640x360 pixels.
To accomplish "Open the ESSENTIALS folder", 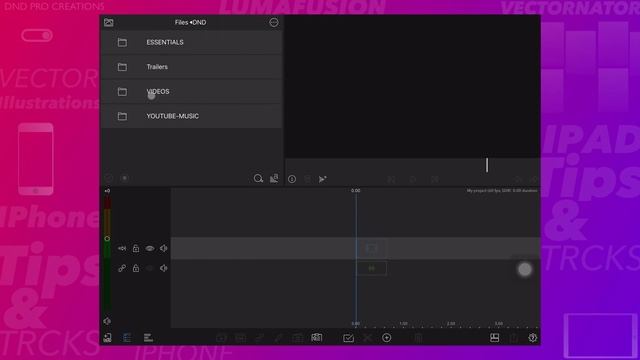I will 191,42.
